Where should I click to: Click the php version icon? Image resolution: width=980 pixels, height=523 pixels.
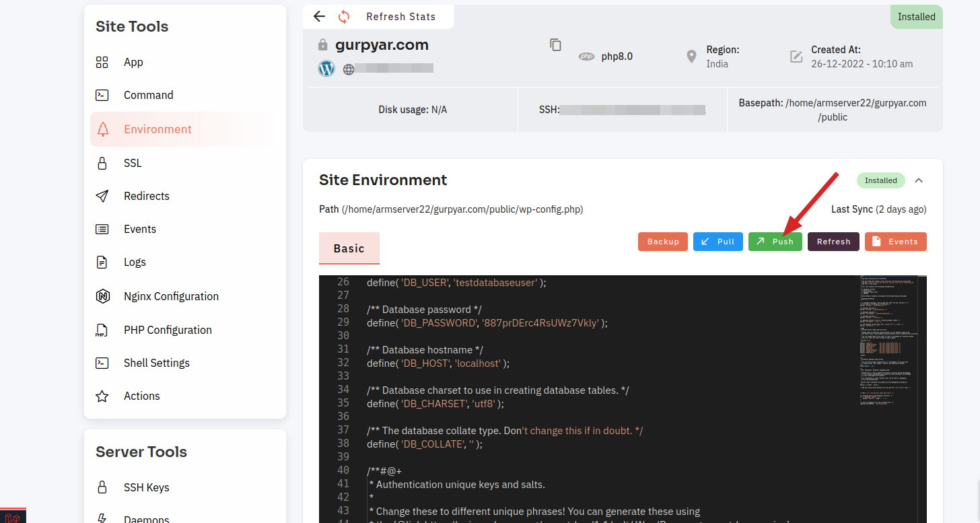586,57
